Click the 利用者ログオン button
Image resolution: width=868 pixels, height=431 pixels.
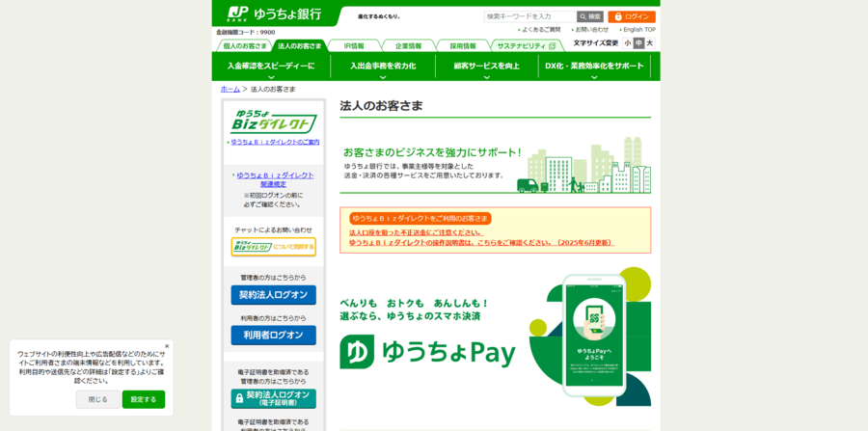(273, 335)
